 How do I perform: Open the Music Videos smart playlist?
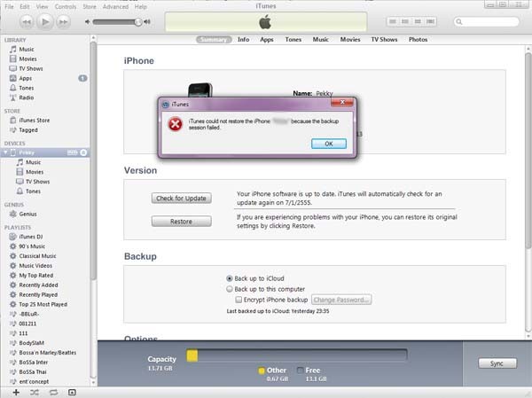[35, 266]
